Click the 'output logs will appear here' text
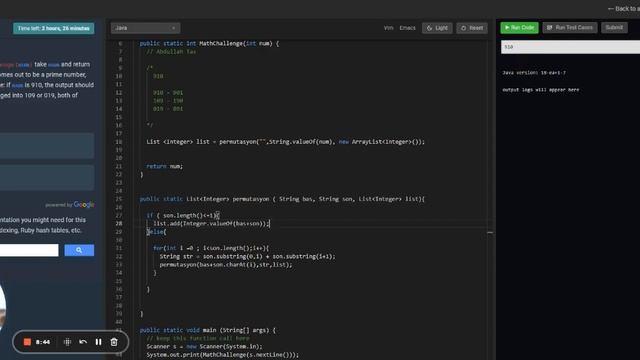The height and width of the screenshot is (360, 640). coord(540,90)
